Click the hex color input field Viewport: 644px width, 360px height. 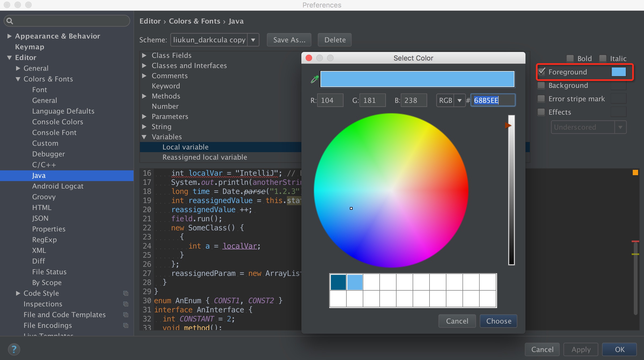tap(492, 100)
